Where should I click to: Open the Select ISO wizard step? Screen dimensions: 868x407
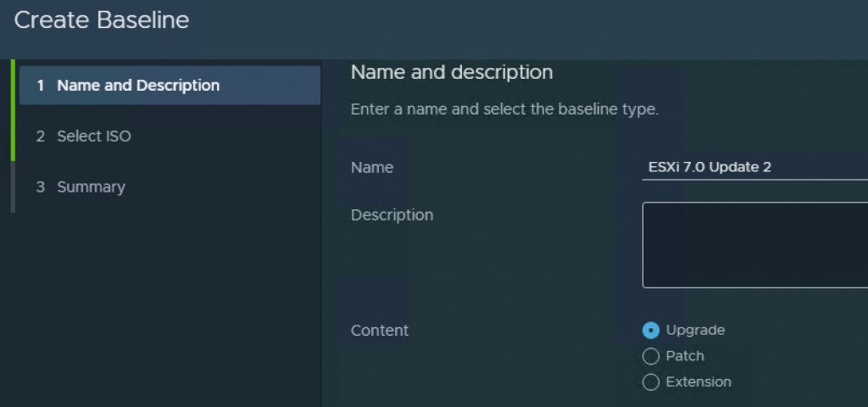(x=93, y=137)
